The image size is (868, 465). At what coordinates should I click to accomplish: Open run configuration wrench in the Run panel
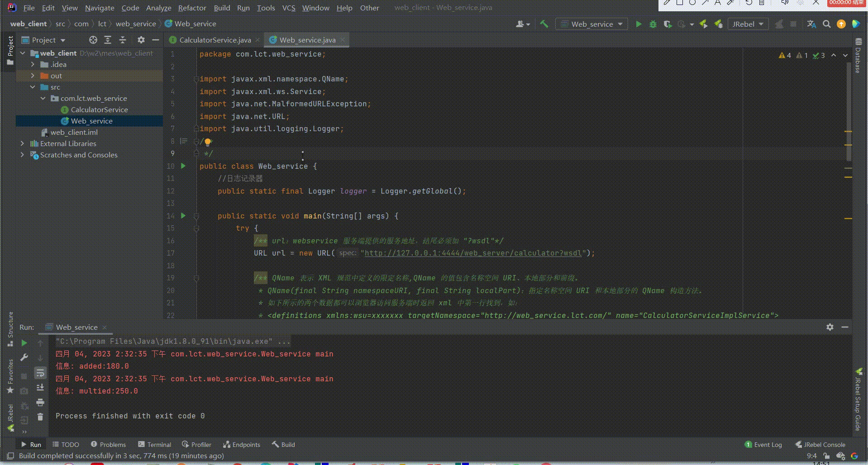click(x=24, y=357)
